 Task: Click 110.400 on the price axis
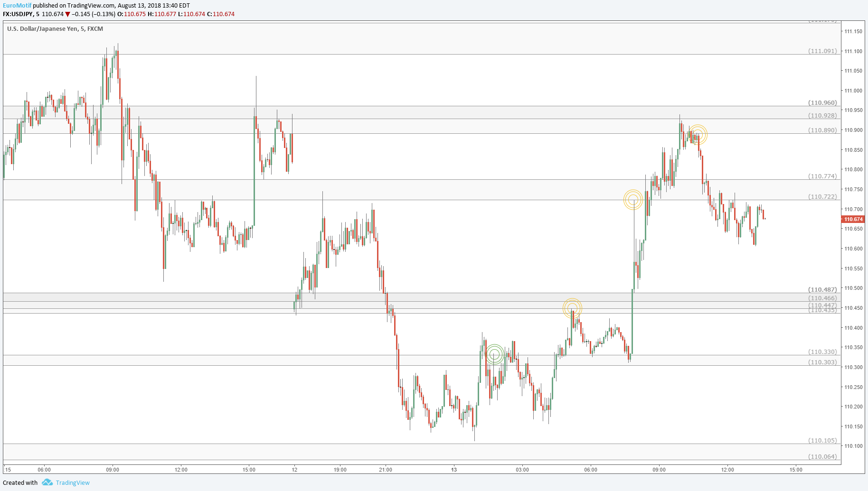point(853,328)
